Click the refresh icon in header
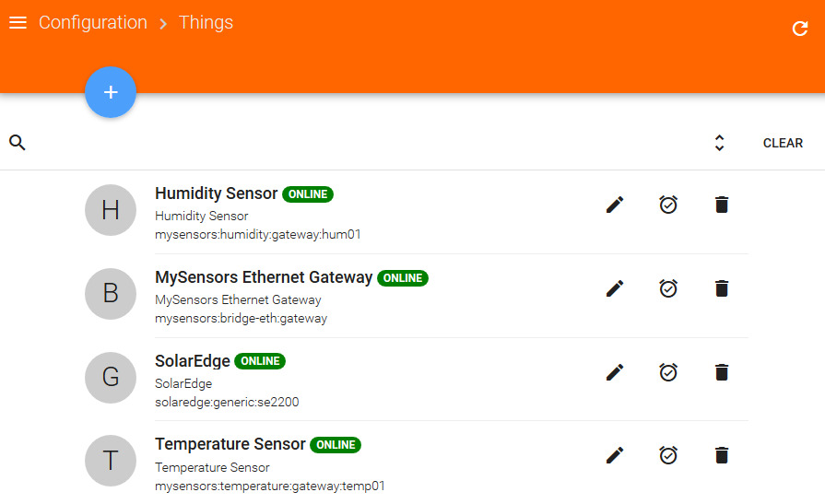Image resolution: width=825 pixels, height=504 pixels. [800, 29]
